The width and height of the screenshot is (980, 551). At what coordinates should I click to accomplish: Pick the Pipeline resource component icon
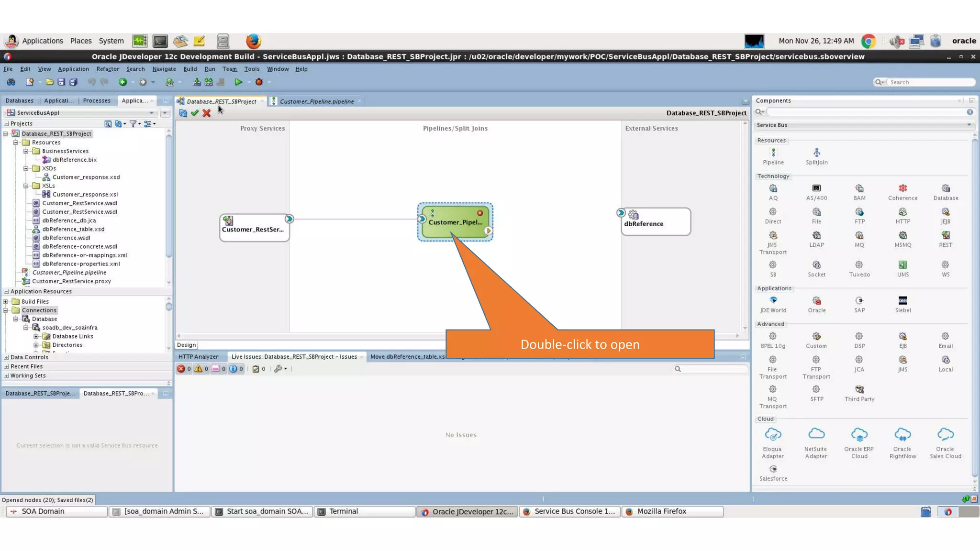(773, 153)
